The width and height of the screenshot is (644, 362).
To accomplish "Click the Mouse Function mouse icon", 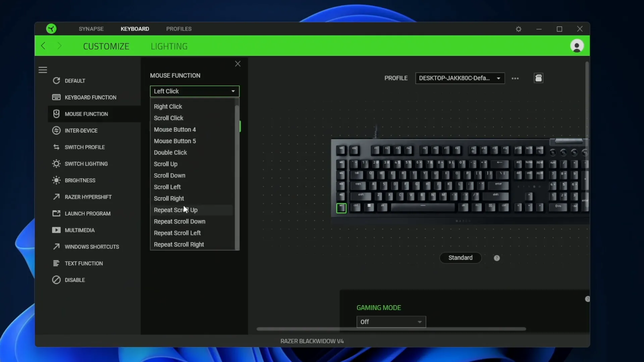I will pos(56,114).
